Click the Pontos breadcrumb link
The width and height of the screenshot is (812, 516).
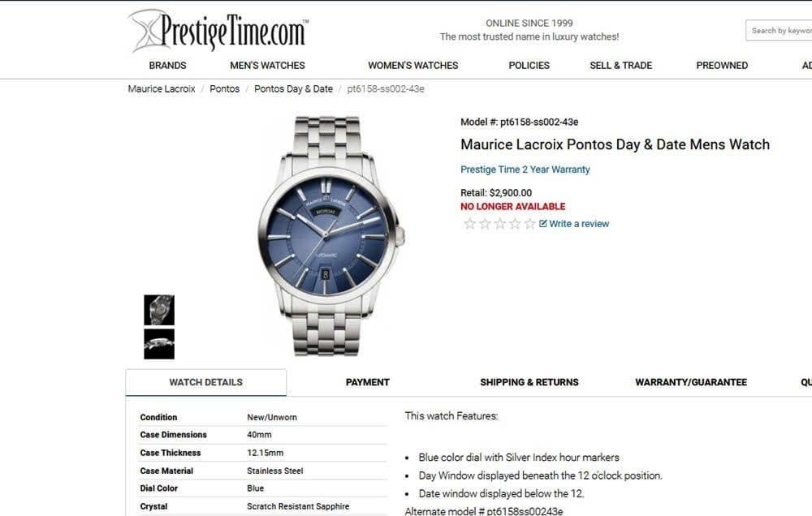tap(224, 89)
